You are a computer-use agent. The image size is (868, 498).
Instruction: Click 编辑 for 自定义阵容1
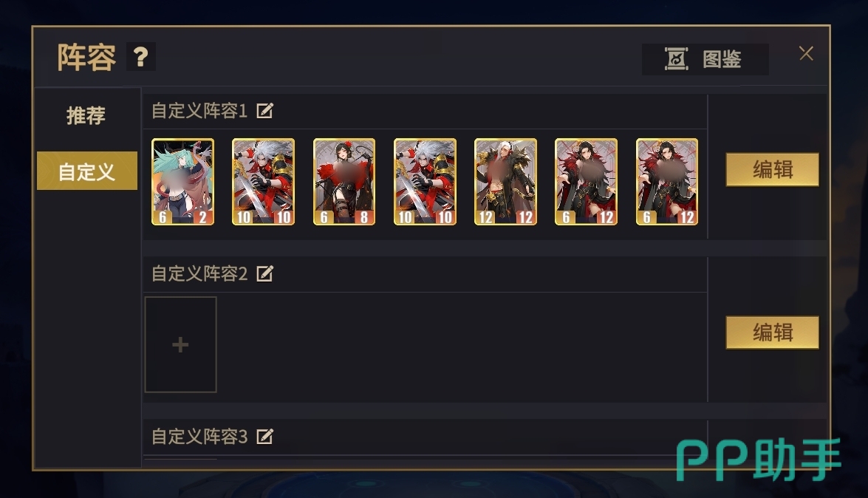pos(772,169)
